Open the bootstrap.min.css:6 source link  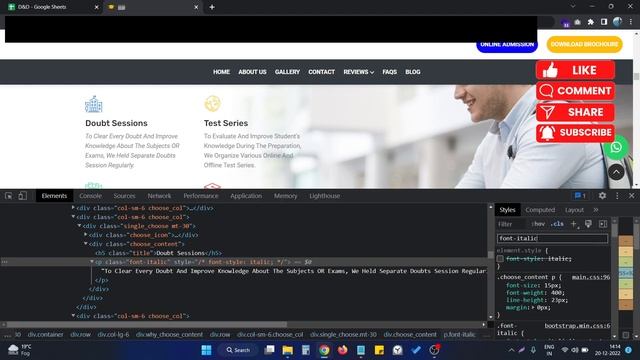click(x=577, y=326)
